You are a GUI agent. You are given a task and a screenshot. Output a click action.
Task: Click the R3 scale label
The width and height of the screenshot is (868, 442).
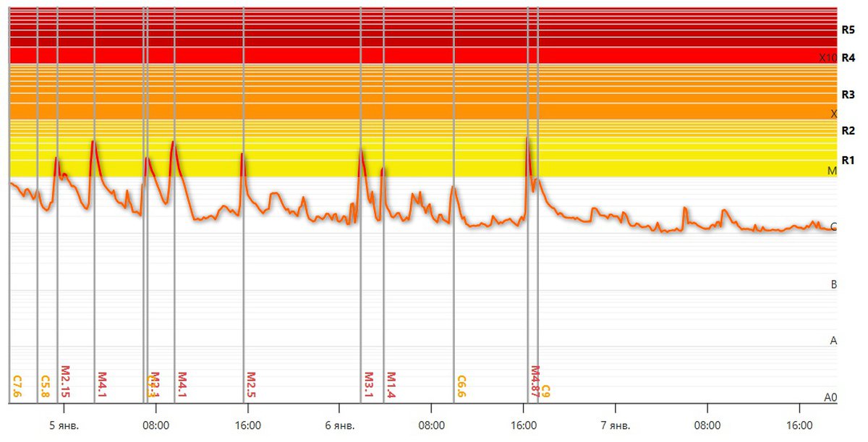pyautogui.click(x=848, y=94)
